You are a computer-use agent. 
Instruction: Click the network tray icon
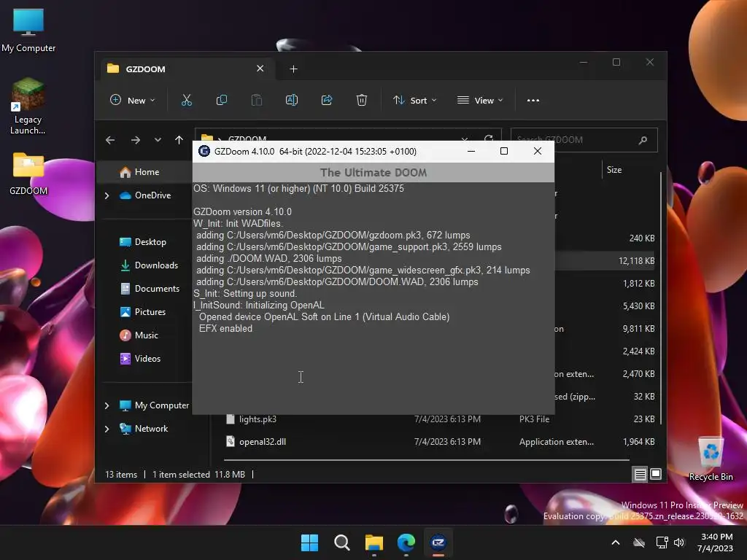pos(662,542)
